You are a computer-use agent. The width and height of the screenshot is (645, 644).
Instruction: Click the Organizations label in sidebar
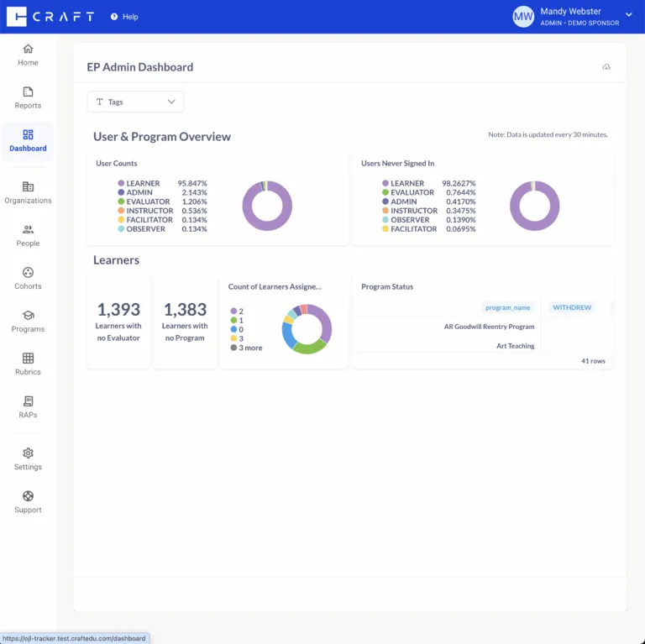point(28,201)
